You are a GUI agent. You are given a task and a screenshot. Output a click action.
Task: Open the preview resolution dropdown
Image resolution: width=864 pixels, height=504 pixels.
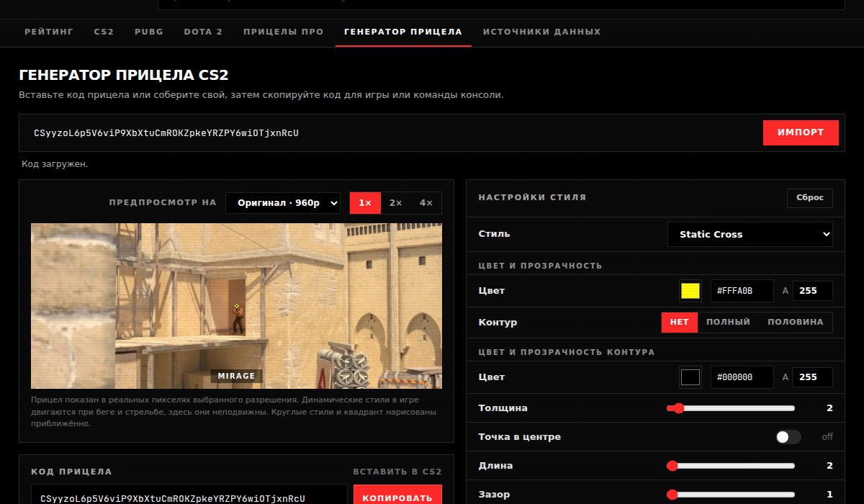283,203
